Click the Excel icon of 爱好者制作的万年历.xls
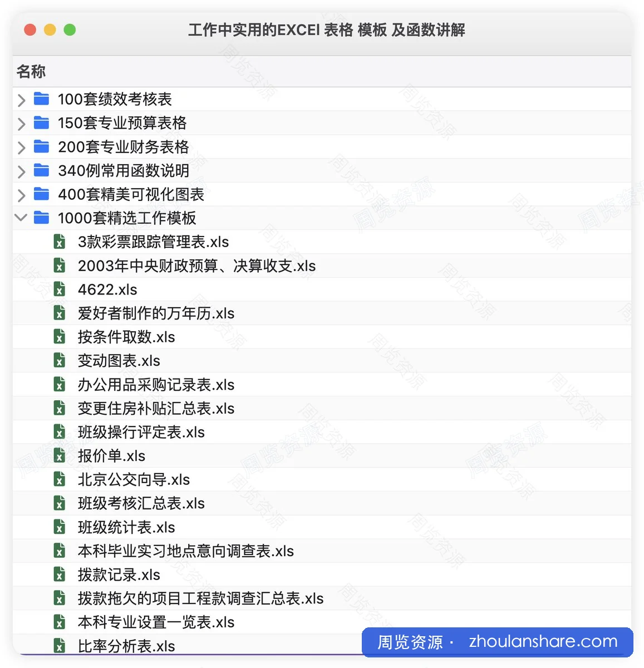Screen dimensions: 644x668 coord(59,313)
